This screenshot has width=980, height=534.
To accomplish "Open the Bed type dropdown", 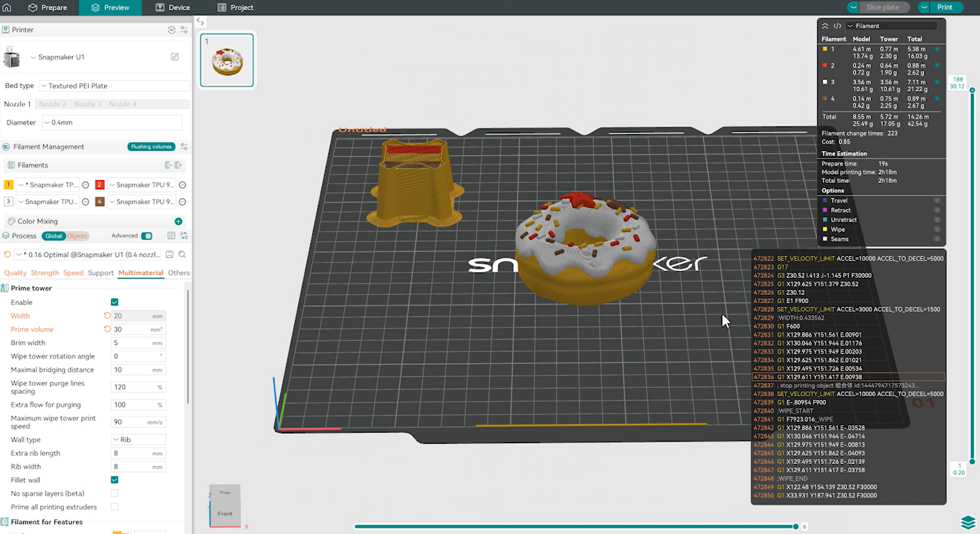I will point(114,86).
